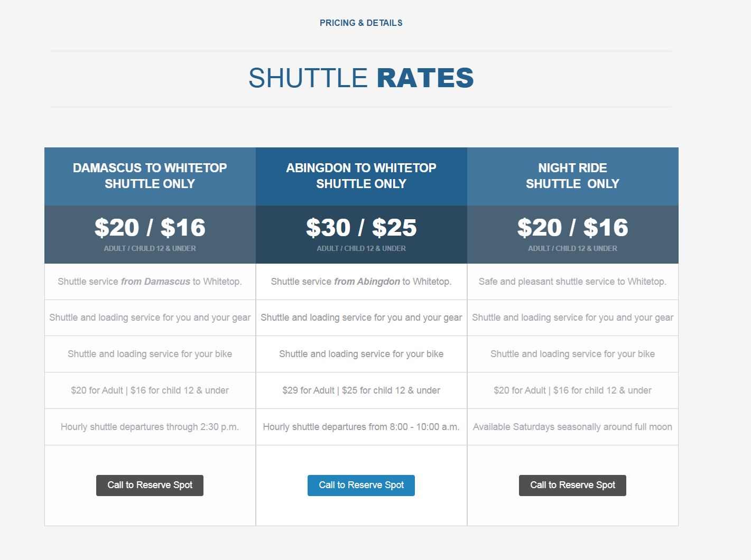Click the Pricing & Details heading

click(361, 23)
